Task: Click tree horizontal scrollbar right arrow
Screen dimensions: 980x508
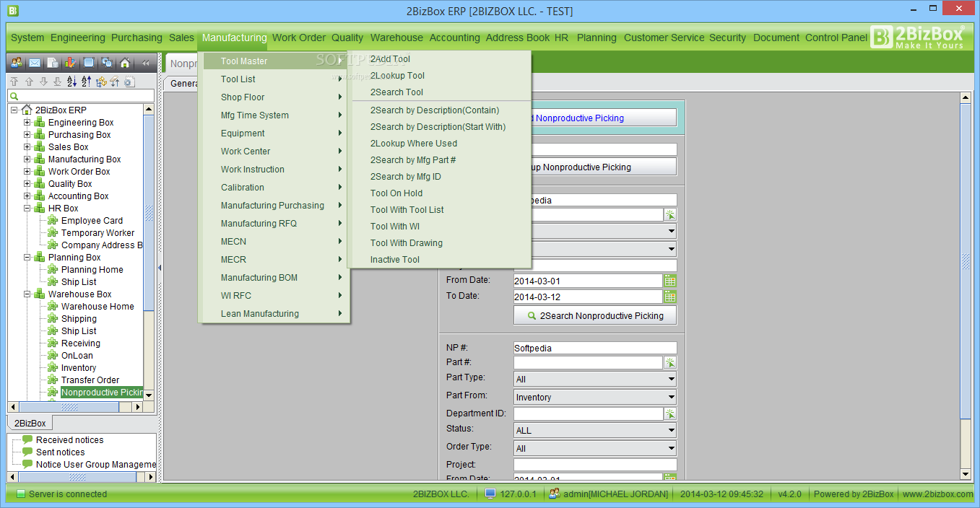Action: coord(137,407)
